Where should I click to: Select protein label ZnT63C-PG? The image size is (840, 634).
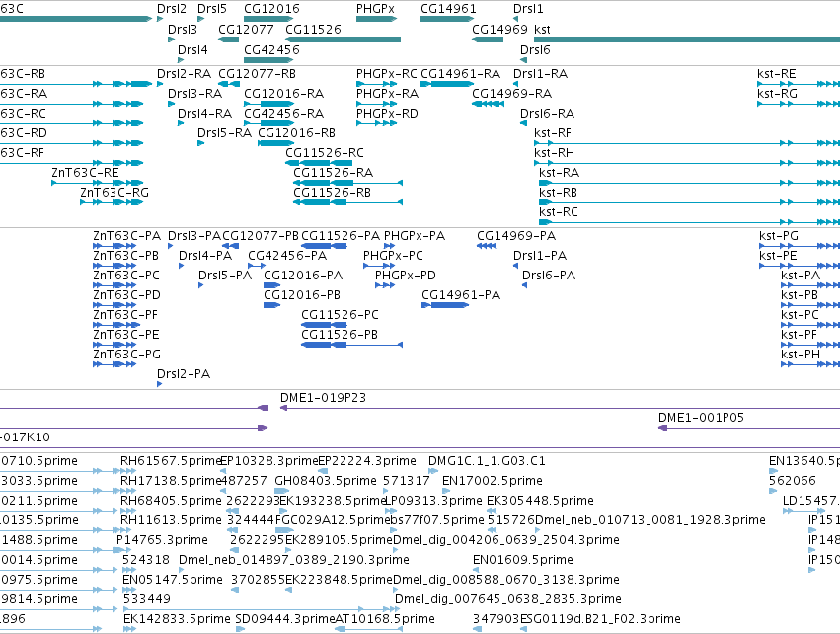pos(127,355)
